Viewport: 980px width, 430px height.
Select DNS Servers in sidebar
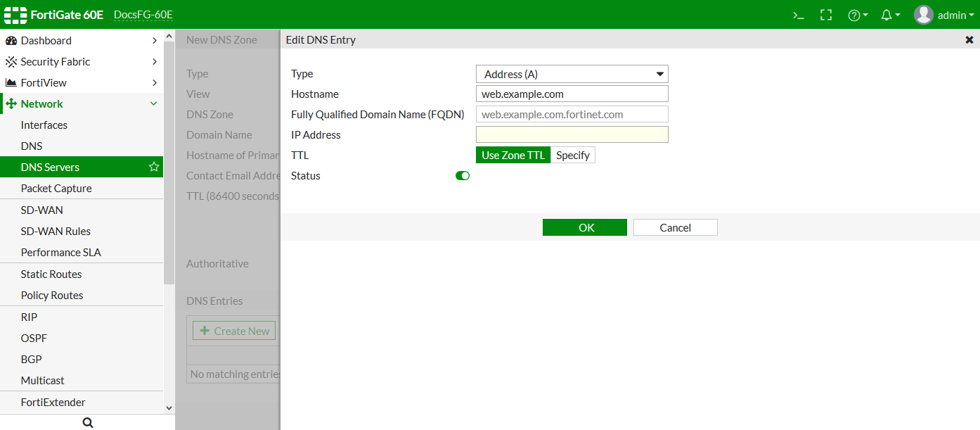point(82,167)
